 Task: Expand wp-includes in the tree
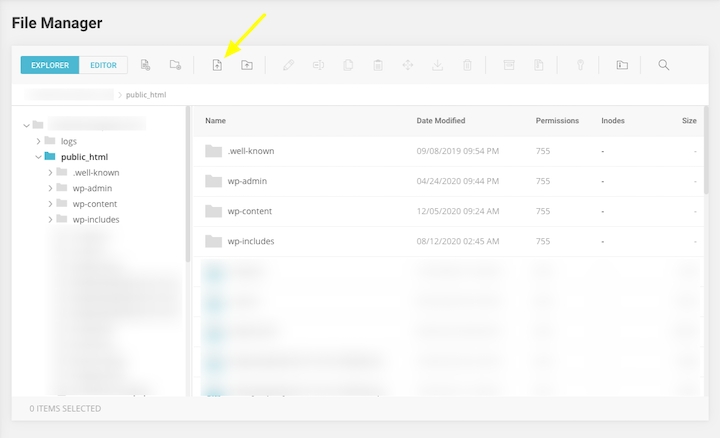click(x=51, y=219)
